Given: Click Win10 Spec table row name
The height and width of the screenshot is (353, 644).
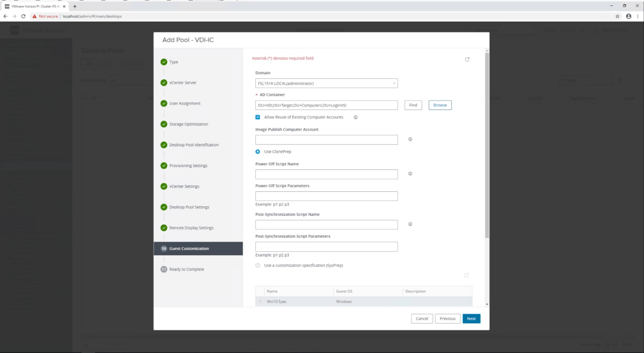Looking at the screenshot, I should tap(276, 301).
